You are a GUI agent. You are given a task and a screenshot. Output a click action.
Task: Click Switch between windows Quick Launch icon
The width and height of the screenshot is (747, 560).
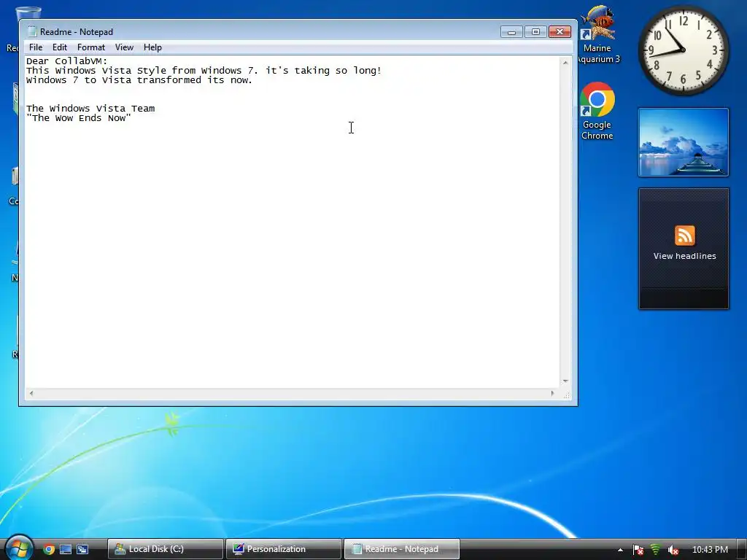click(82, 550)
